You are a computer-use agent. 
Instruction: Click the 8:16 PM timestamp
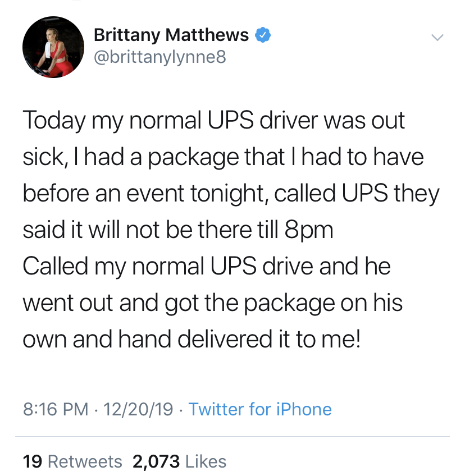(x=56, y=409)
